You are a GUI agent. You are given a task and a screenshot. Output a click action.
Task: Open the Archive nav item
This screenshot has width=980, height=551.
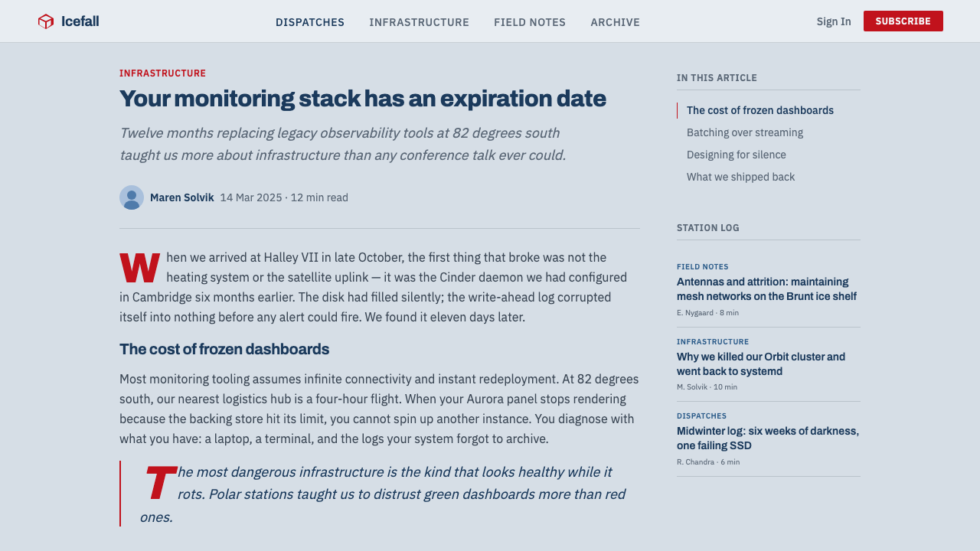(615, 22)
